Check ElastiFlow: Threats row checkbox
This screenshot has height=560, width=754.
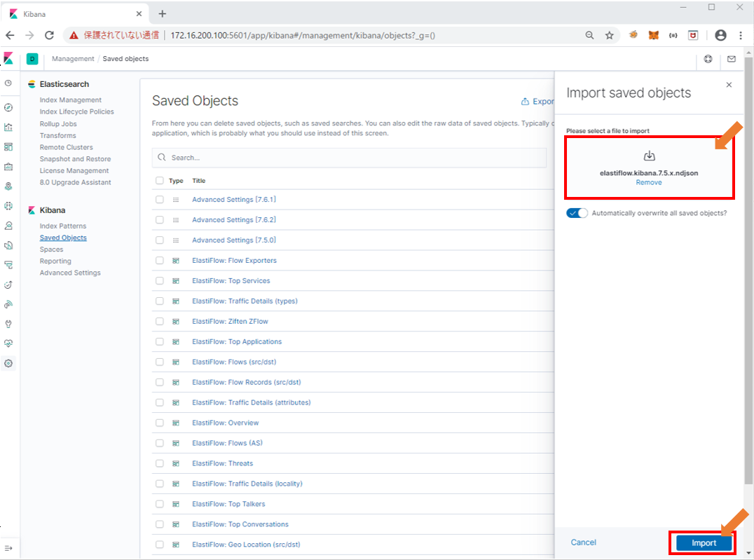coord(160,463)
